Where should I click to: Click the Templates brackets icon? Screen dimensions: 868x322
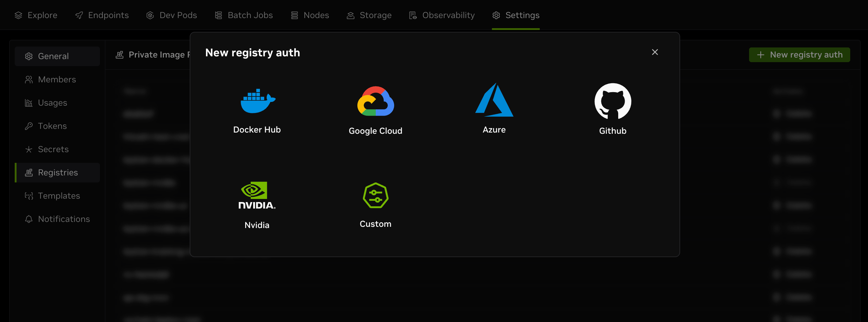click(29, 196)
